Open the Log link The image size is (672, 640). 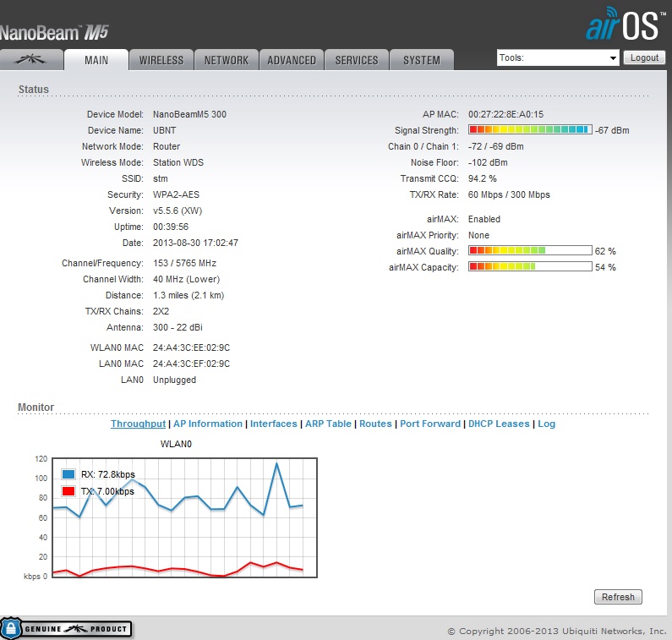coord(546,424)
